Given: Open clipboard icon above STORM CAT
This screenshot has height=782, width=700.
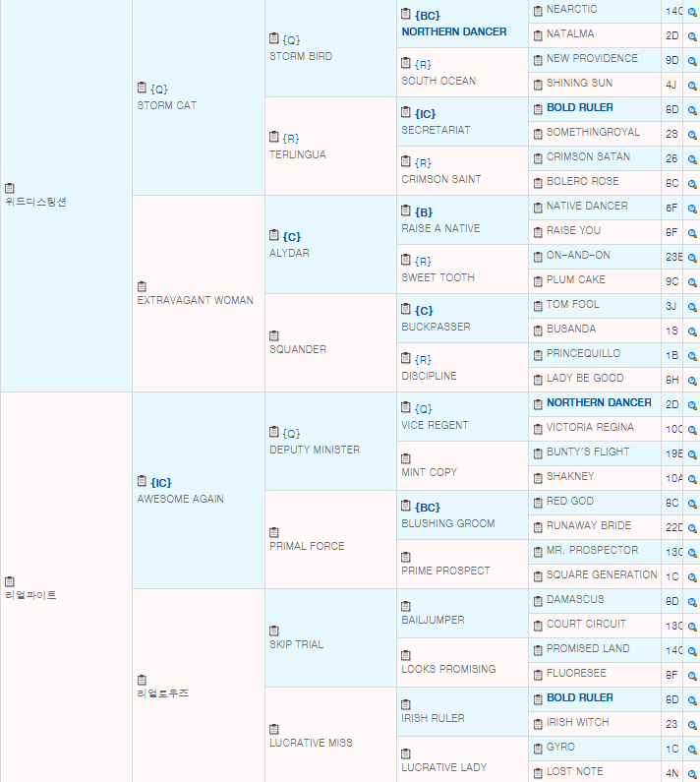Looking at the screenshot, I should coord(142,88).
